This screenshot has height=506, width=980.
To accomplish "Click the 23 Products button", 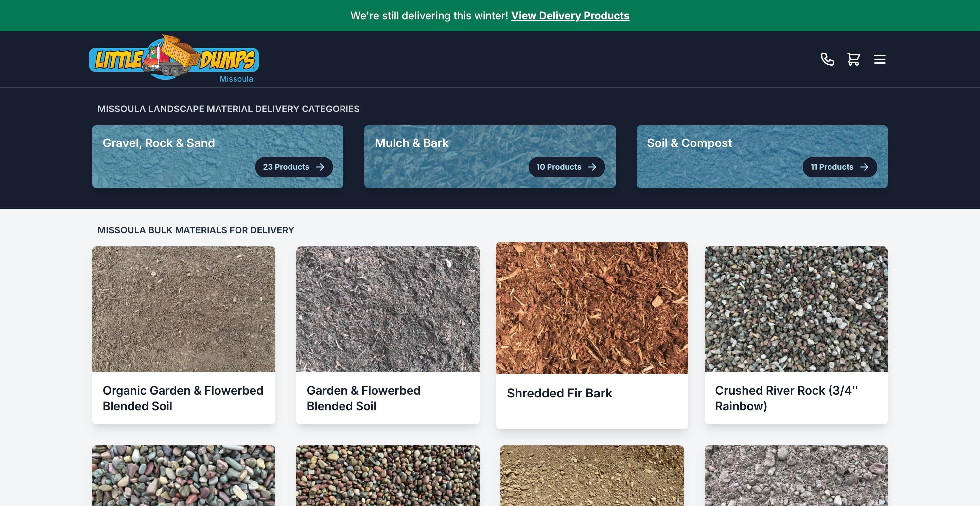I will click(x=294, y=167).
